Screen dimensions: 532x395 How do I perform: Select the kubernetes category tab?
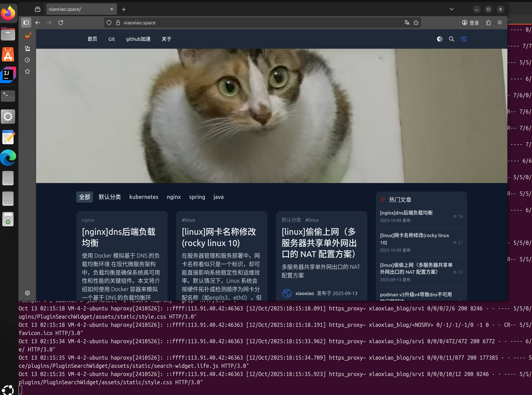[144, 197]
